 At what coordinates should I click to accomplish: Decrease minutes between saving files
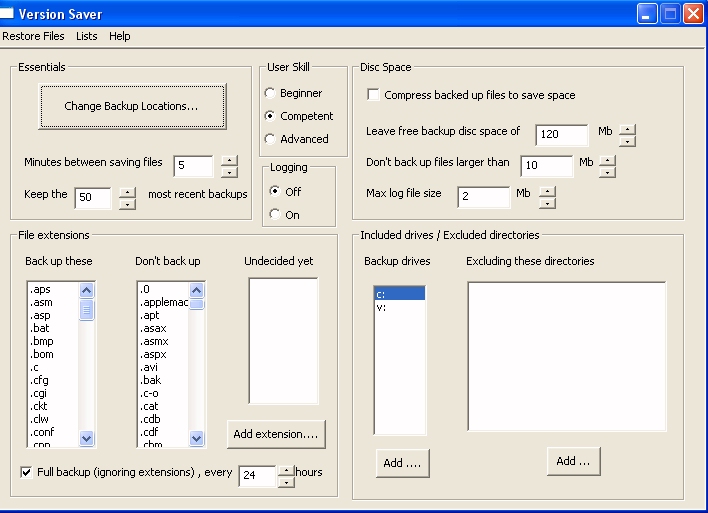(x=229, y=172)
